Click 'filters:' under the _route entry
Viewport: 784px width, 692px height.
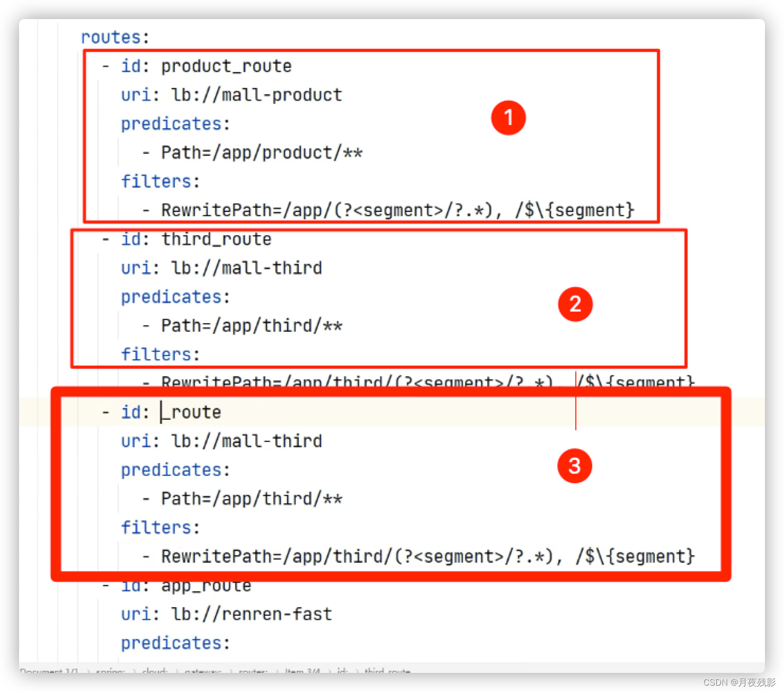click(161, 527)
